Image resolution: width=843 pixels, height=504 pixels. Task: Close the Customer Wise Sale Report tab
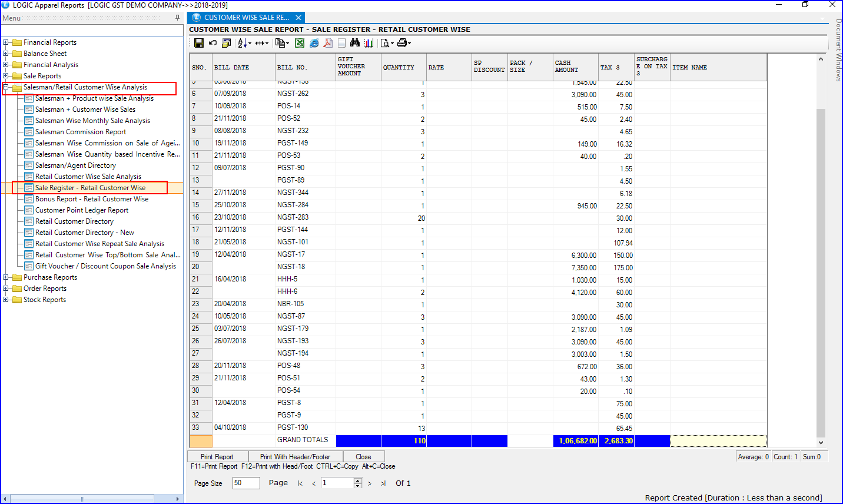(298, 18)
